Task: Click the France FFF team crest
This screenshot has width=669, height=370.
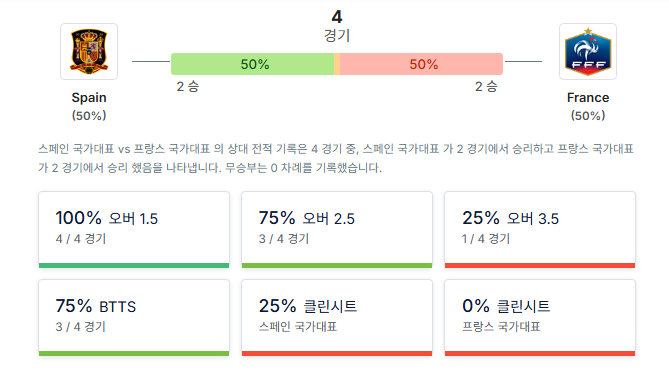Action: click(588, 51)
